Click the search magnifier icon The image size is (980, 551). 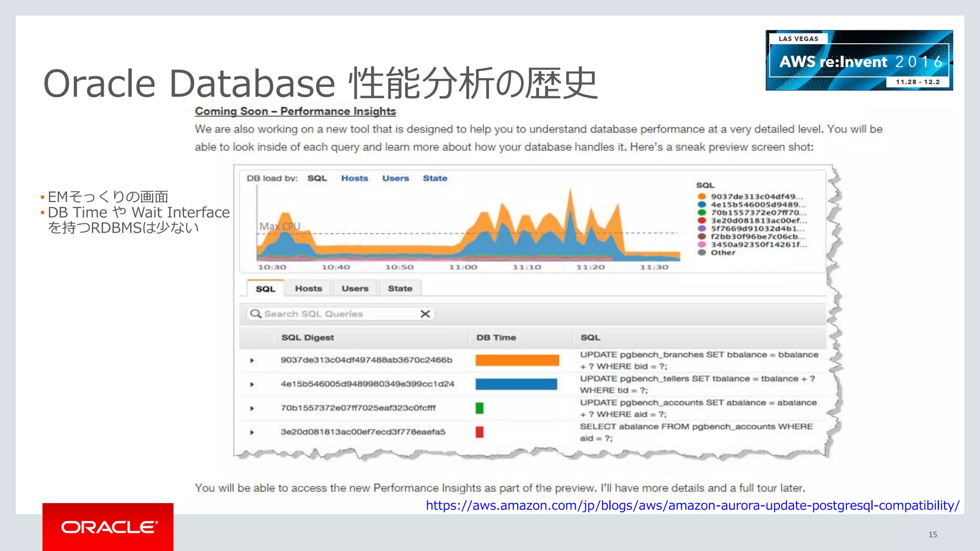[256, 314]
